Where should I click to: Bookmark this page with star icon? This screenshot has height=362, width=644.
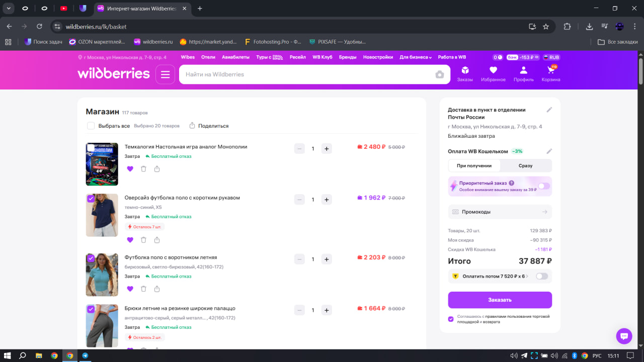point(546,27)
